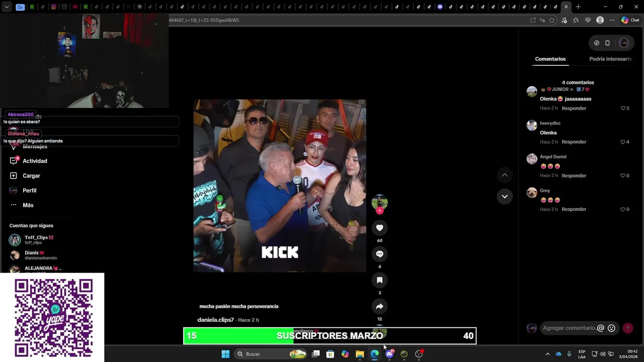This screenshot has height=362, width=644.
Task: Like henrydlvz's Olenka comment
Action: coord(623,142)
